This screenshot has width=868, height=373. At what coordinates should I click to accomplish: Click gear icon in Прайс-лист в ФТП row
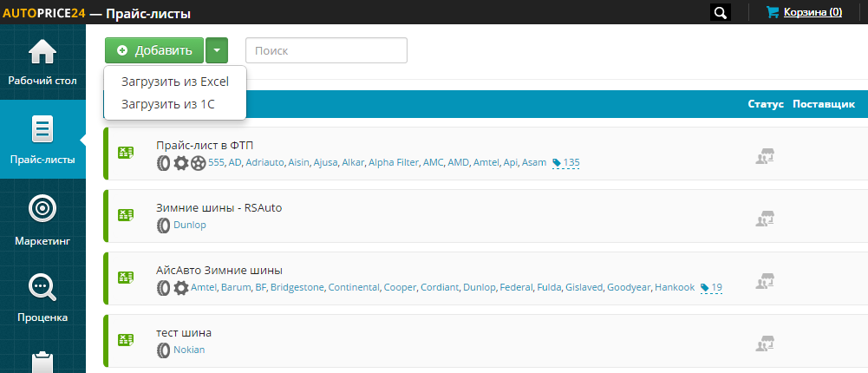click(x=181, y=163)
